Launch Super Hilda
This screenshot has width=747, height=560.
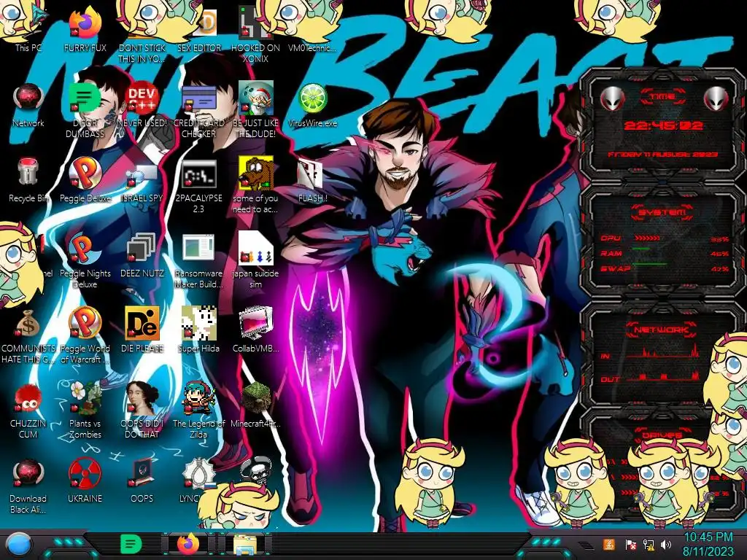pos(198,330)
